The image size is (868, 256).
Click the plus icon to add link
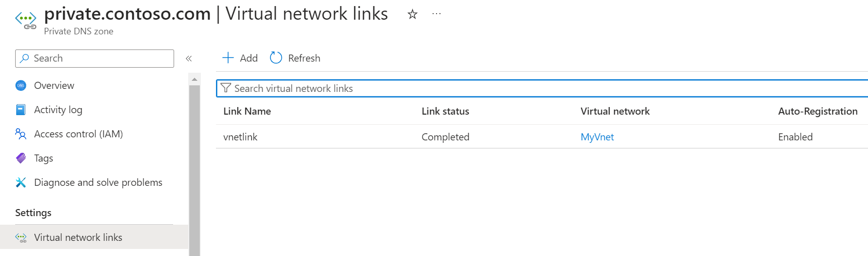pyautogui.click(x=228, y=58)
